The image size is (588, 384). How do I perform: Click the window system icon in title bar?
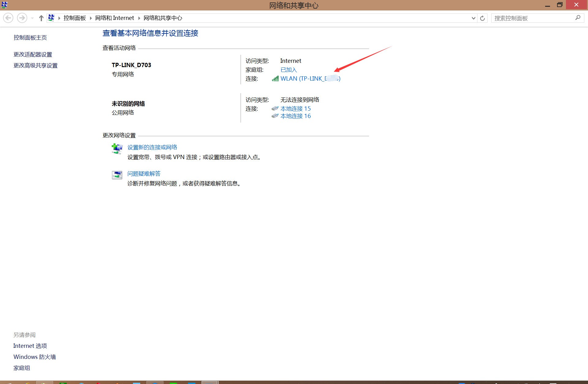(5, 5)
